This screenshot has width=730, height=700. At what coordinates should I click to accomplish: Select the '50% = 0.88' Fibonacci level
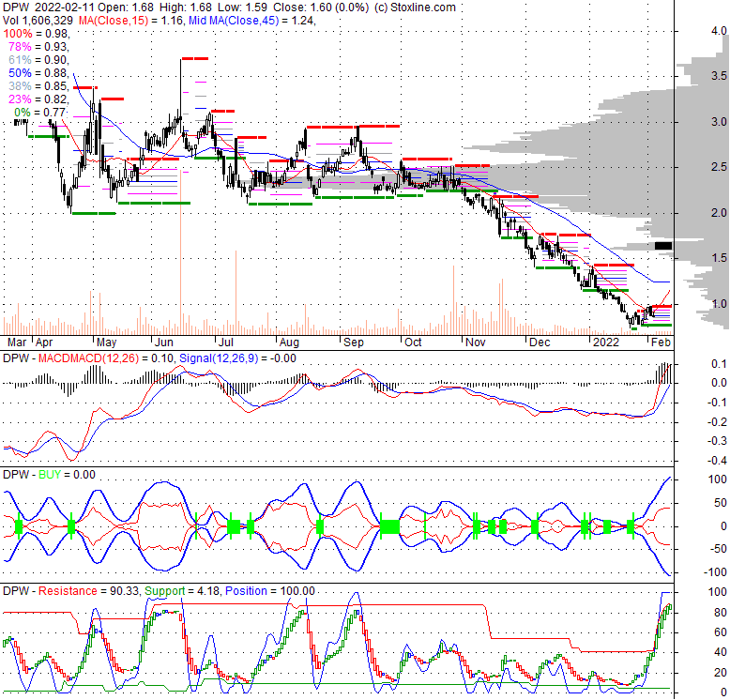coord(39,72)
